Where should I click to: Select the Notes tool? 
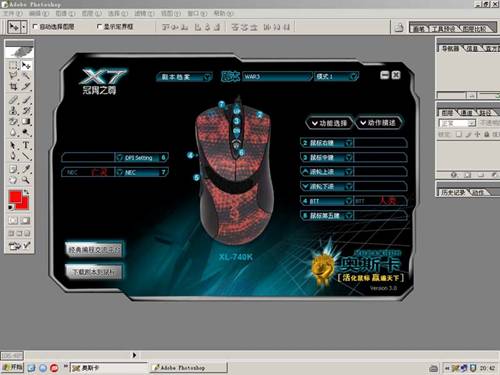coord(13,169)
